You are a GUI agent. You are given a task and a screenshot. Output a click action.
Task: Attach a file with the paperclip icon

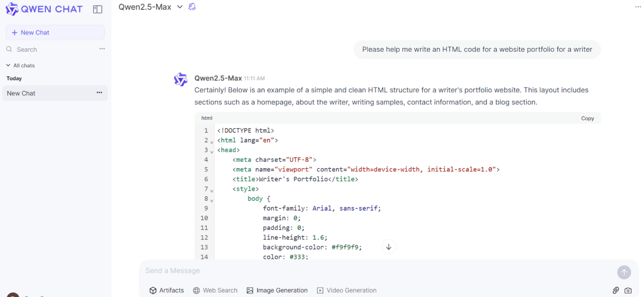tap(615, 290)
